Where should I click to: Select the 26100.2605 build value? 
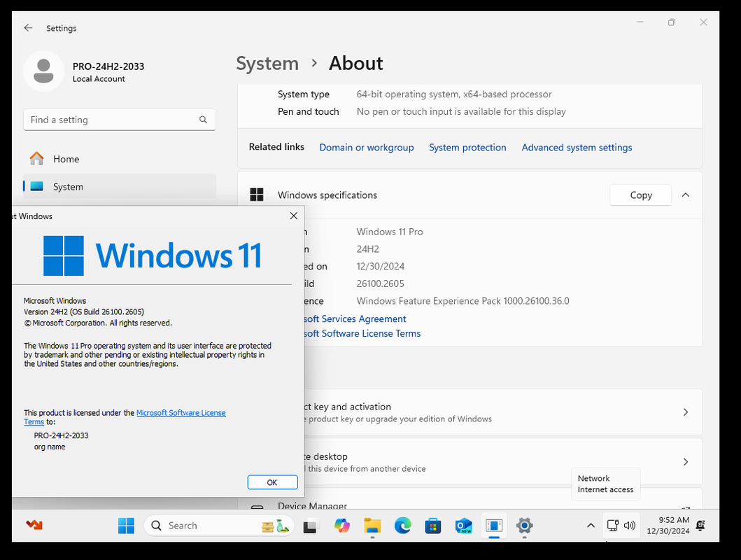click(381, 283)
